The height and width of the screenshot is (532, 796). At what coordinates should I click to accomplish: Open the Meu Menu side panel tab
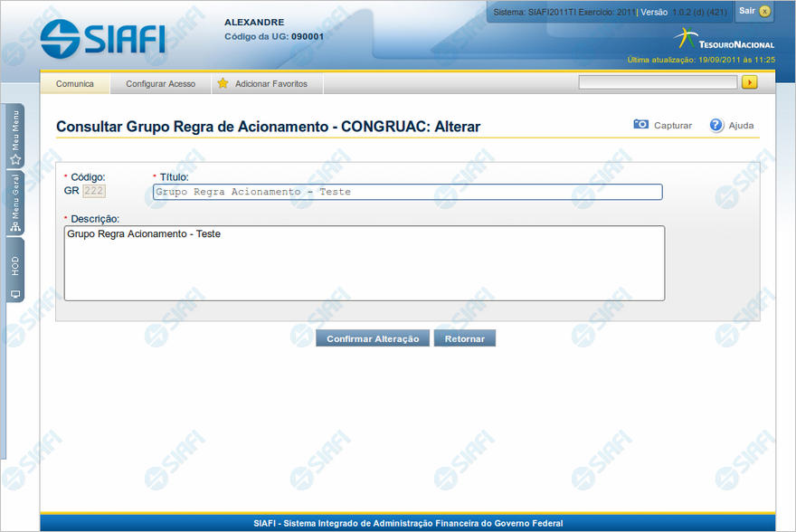pyautogui.click(x=14, y=138)
